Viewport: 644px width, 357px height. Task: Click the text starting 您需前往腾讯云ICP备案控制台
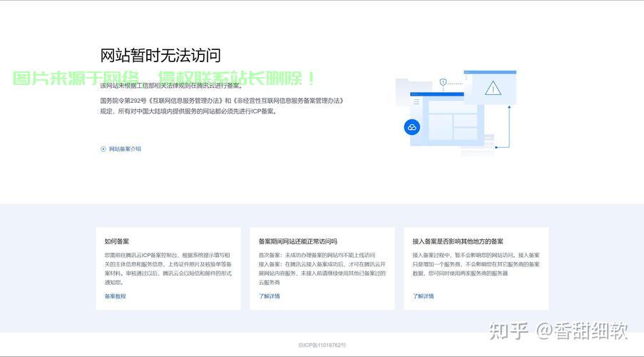[x=168, y=268]
